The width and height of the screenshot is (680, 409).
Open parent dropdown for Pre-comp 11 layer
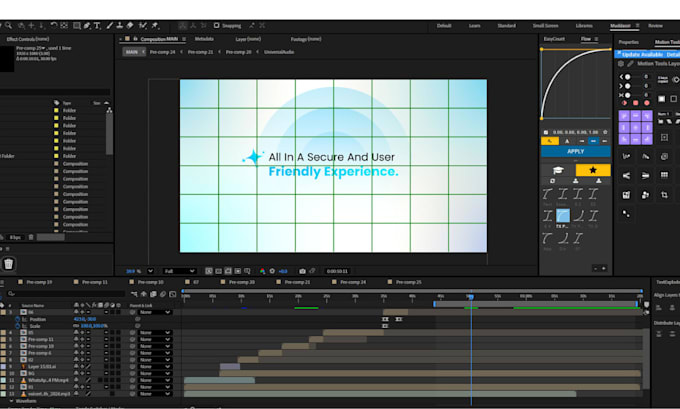pyautogui.click(x=155, y=340)
